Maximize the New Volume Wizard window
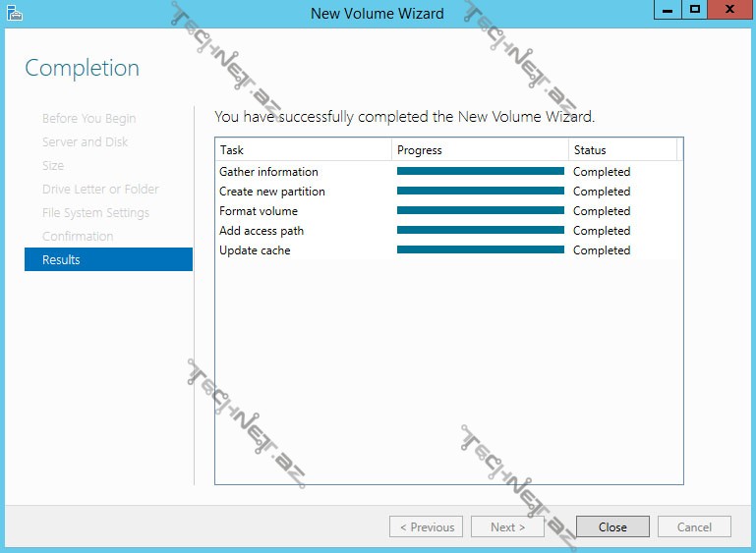 [694, 10]
